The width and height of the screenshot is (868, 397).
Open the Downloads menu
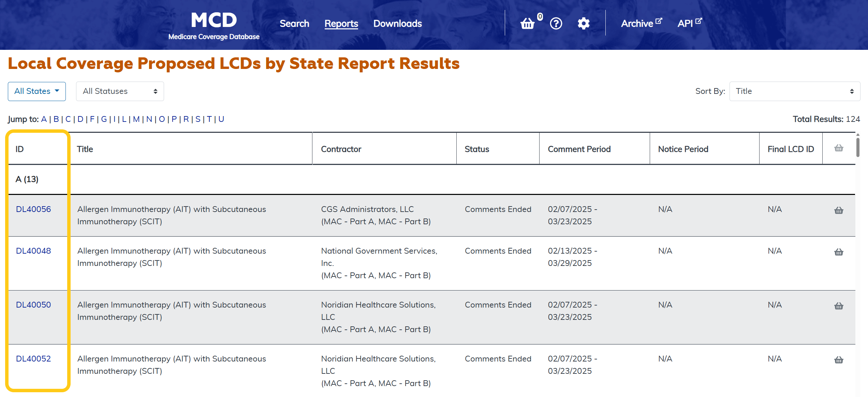(x=397, y=24)
